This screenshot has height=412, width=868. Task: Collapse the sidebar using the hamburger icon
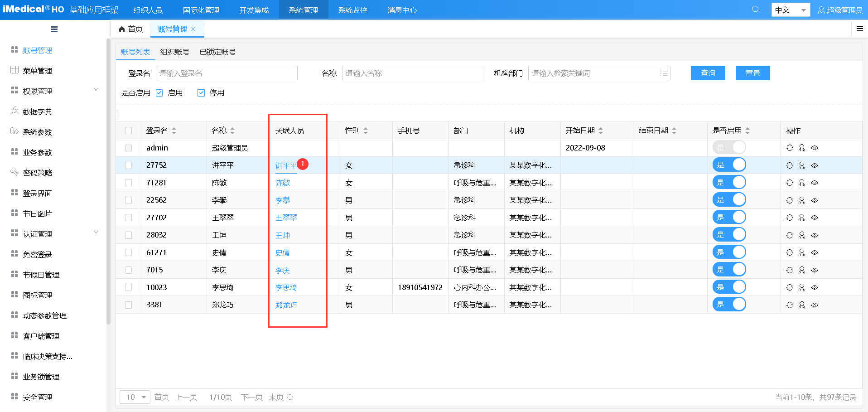click(x=54, y=29)
